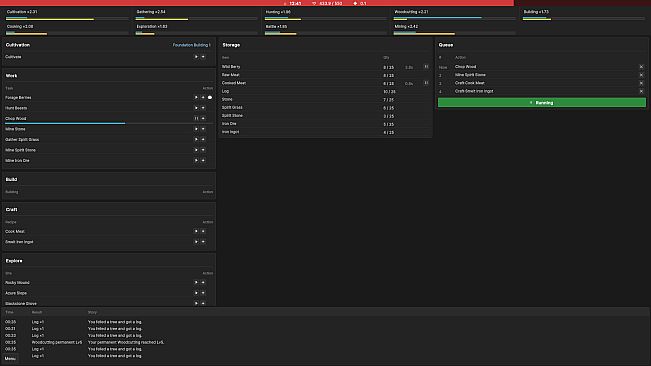Click the Hunting skill label

pos(278,12)
